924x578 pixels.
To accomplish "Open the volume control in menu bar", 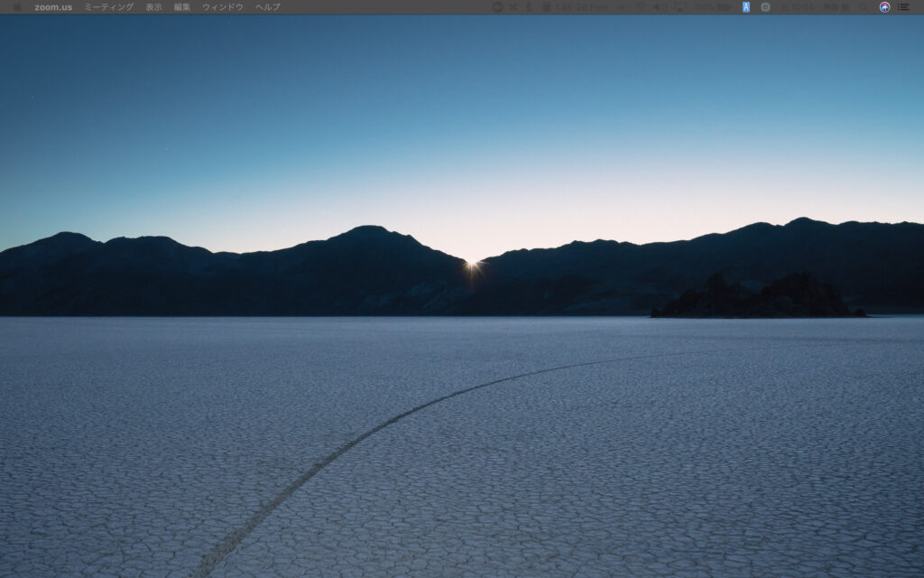I will coord(660,7).
